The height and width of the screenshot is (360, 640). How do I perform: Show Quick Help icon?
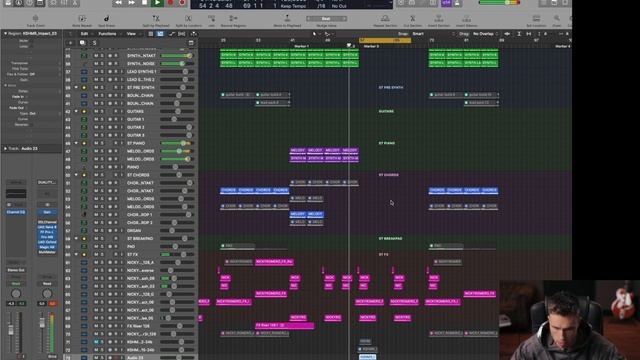point(29,3)
